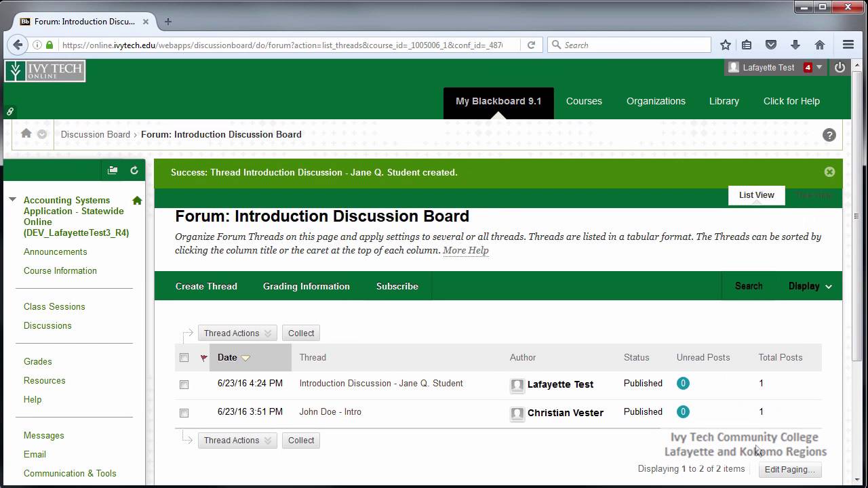The height and width of the screenshot is (488, 868).
Task: Open Grades in course menu
Action: [x=38, y=361]
